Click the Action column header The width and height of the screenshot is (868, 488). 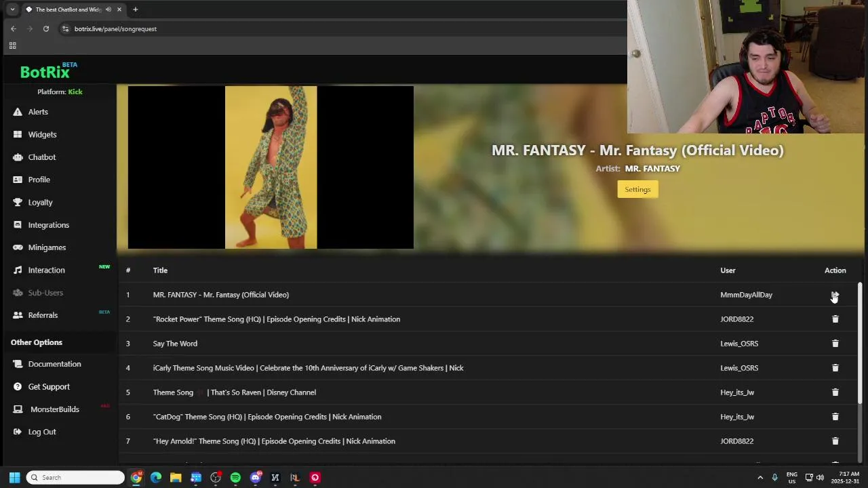835,270
